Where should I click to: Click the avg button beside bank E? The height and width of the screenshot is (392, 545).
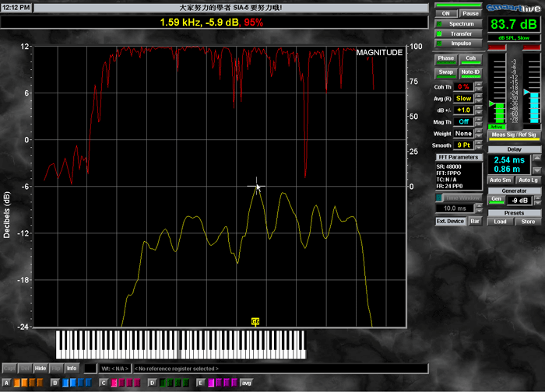246,383
